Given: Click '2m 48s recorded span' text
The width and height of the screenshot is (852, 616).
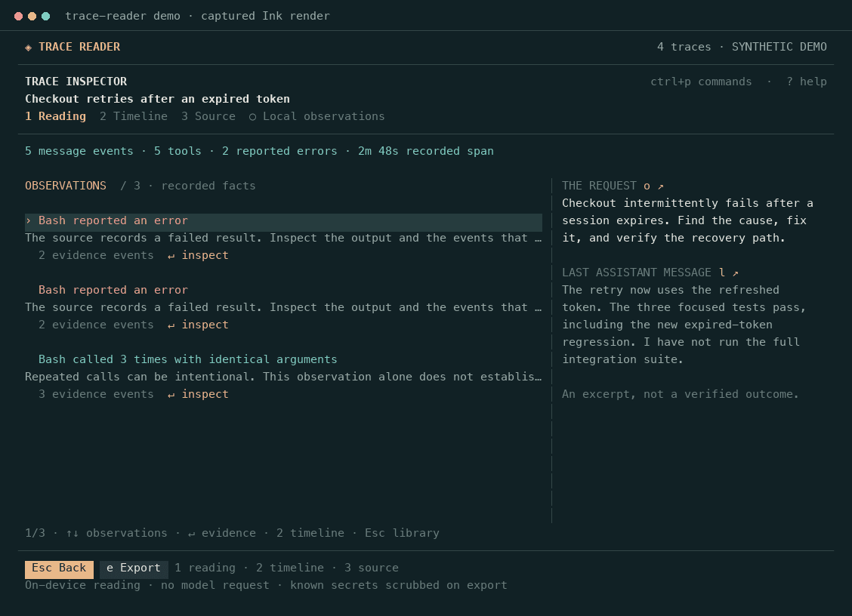Looking at the screenshot, I should point(426,151).
